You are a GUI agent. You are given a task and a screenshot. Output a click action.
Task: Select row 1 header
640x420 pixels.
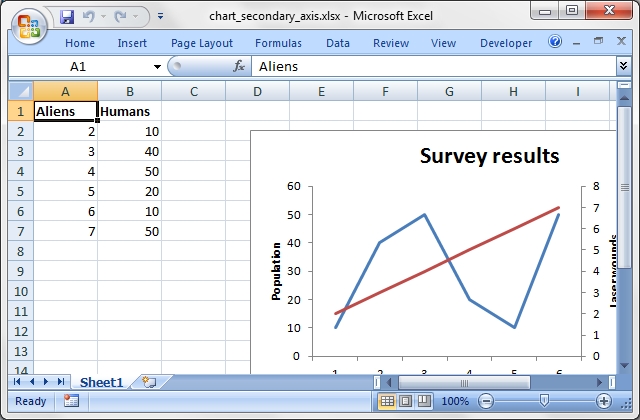(20, 111)
